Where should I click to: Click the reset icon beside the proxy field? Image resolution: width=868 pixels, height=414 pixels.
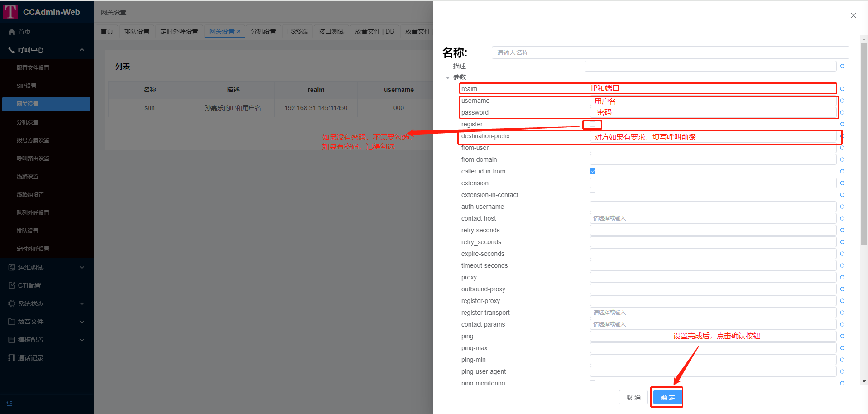(x=842, y=277)
